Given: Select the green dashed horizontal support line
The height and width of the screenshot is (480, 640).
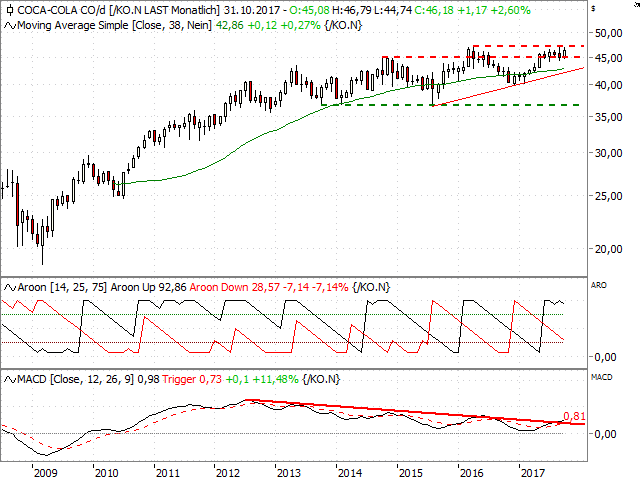Looking at the screenshot, I should click(x=450, y=105).
